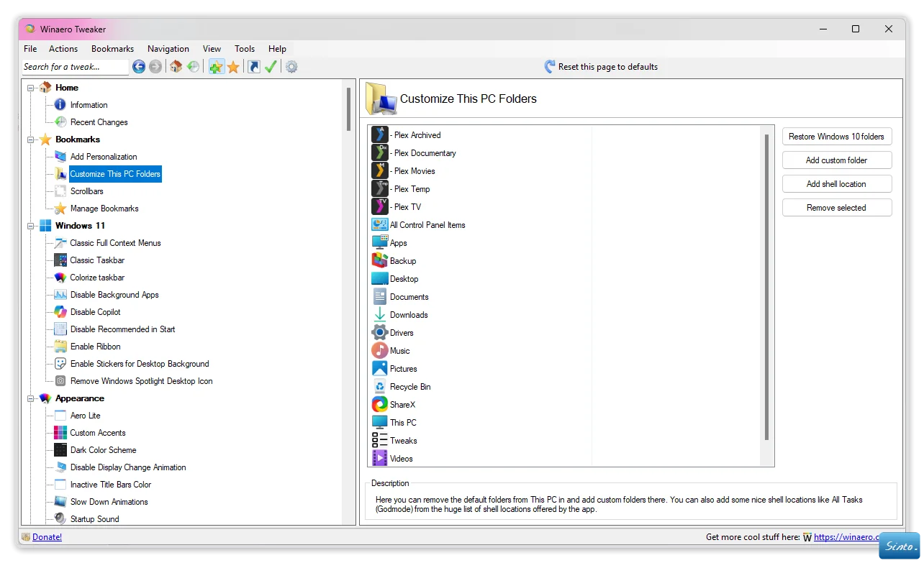
Task: Click the Plex Archived folder icon
Action: coord(380,134)
